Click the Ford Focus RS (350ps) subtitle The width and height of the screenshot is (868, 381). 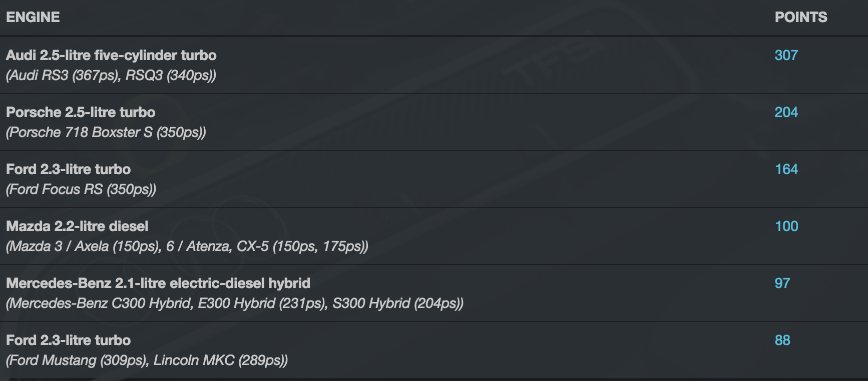81,189
